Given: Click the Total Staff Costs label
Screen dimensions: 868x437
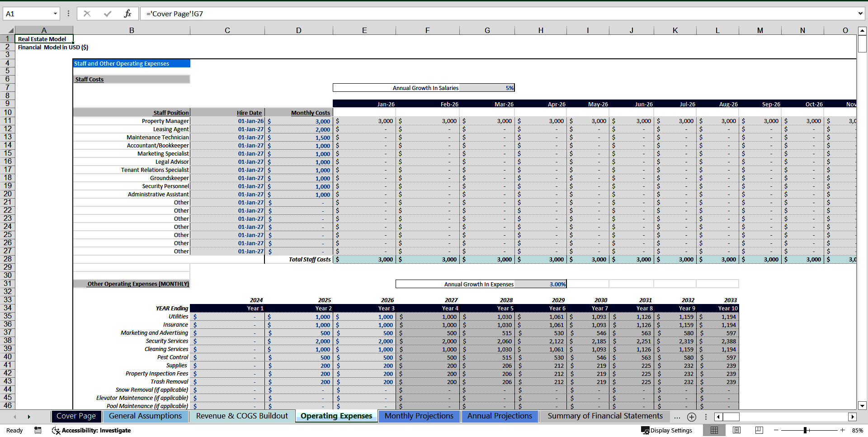Looking at the screenshot, I should pos(310,259).
